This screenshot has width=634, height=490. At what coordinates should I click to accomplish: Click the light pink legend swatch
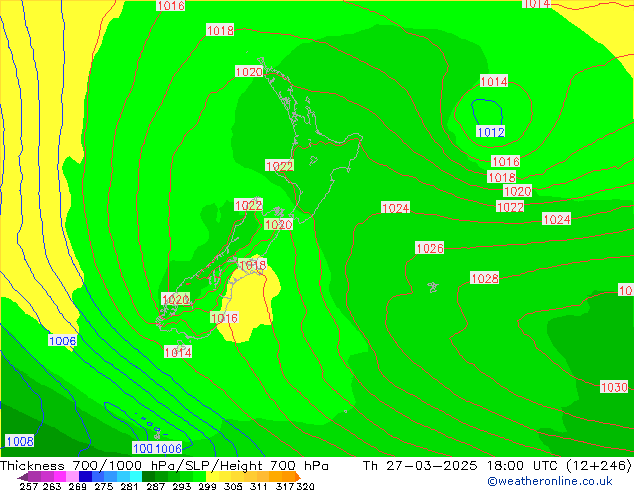[x=72, y=476]
